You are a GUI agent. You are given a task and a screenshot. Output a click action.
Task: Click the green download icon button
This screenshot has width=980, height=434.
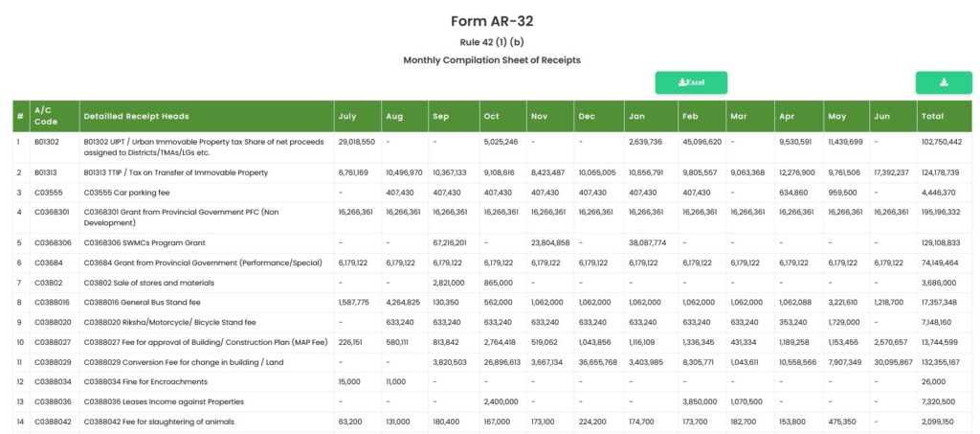(944, 82)
